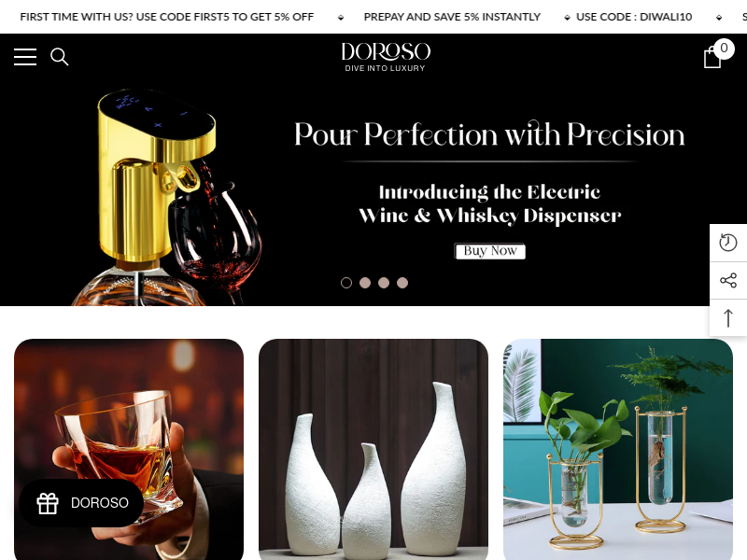Screen dimensions: 747x560
Task: Click the DOROSO logo in header
Action: (x=386, y=57)
